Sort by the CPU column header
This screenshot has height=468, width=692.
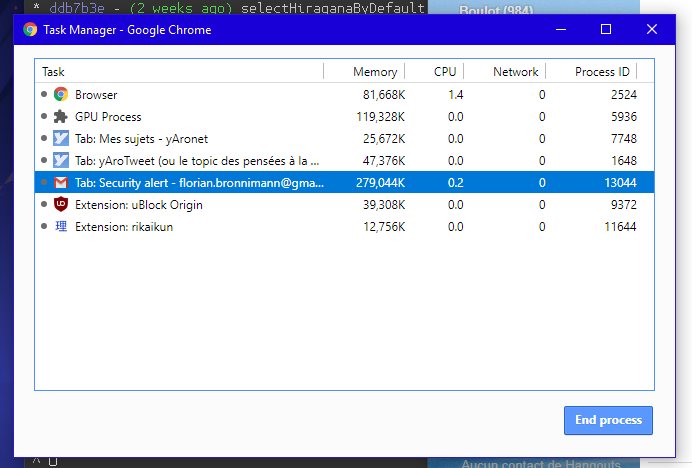444,72
